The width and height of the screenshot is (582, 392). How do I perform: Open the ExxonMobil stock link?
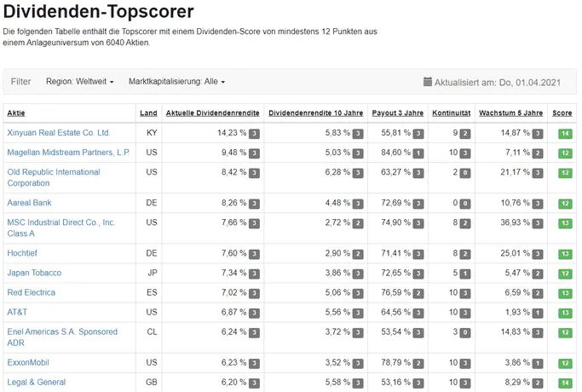[28, 362]
